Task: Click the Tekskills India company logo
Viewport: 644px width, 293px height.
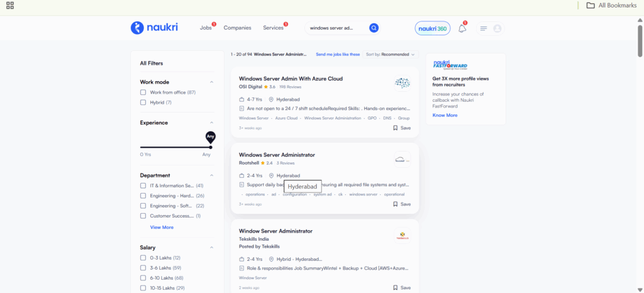Action: coord(402,235)
